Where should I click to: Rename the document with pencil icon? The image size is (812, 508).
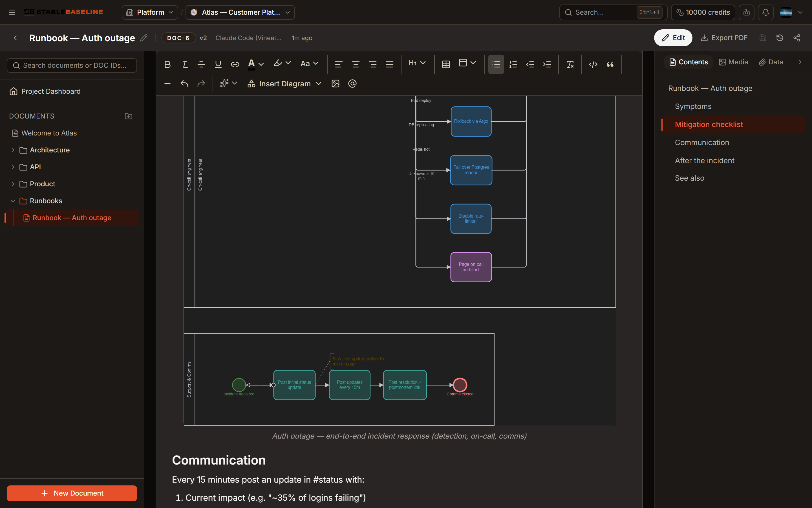144,38
